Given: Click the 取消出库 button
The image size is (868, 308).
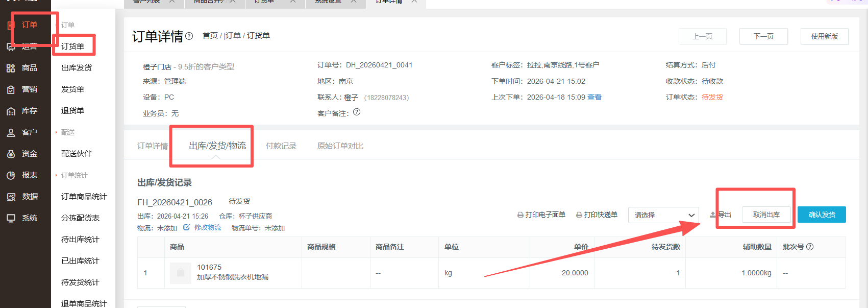Looking at the screenshot, I should pyautogui.click(x=766, y=215).
